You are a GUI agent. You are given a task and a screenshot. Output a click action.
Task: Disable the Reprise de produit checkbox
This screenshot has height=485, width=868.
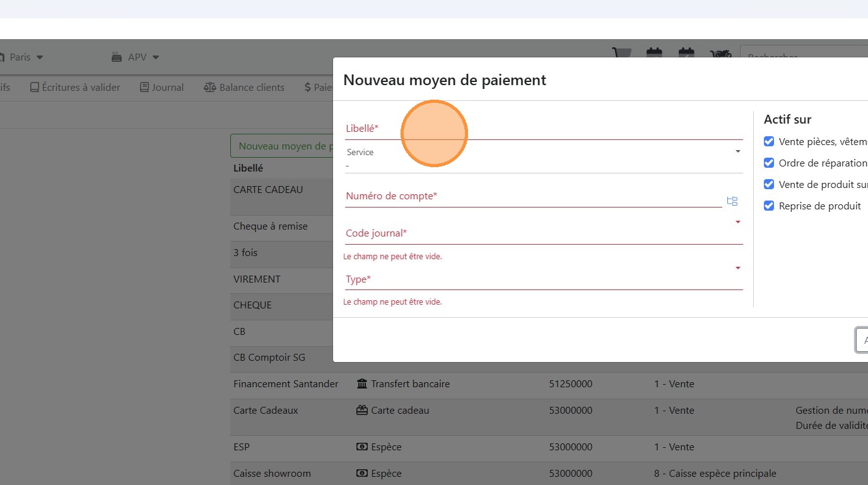pos(769,206)
